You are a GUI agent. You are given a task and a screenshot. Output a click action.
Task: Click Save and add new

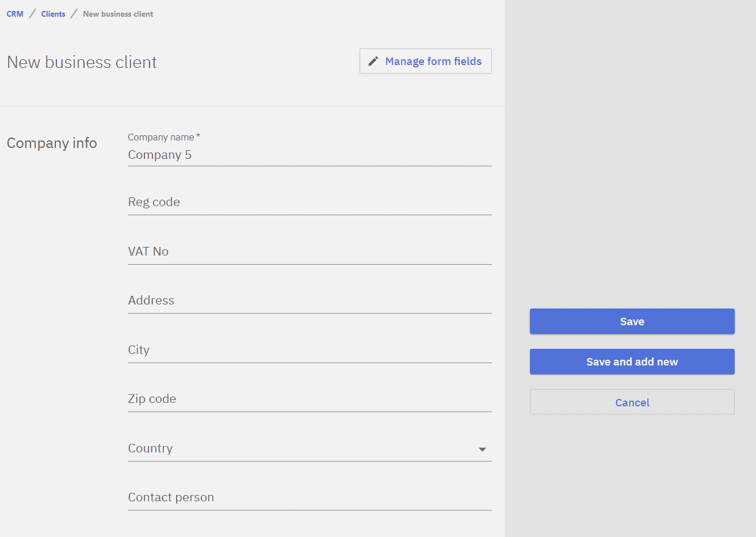click(x=632, y=361)
